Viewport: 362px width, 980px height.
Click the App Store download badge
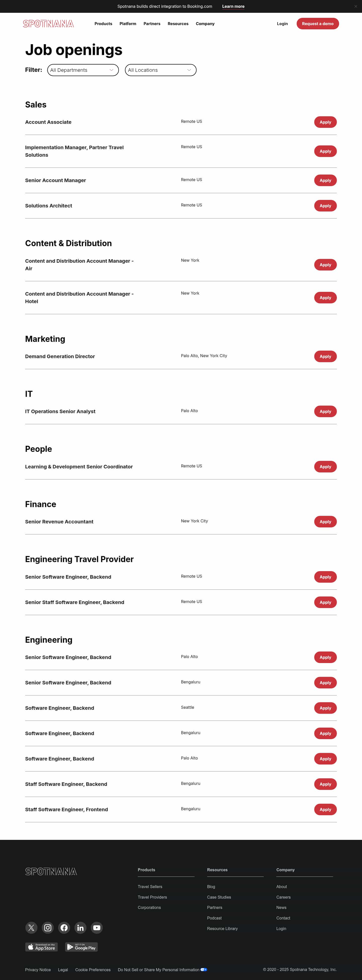click(41, 947)
